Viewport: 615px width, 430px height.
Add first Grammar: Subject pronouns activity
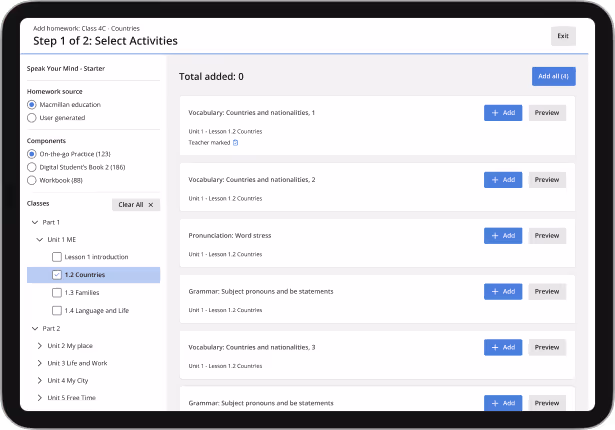pos(503,292)
